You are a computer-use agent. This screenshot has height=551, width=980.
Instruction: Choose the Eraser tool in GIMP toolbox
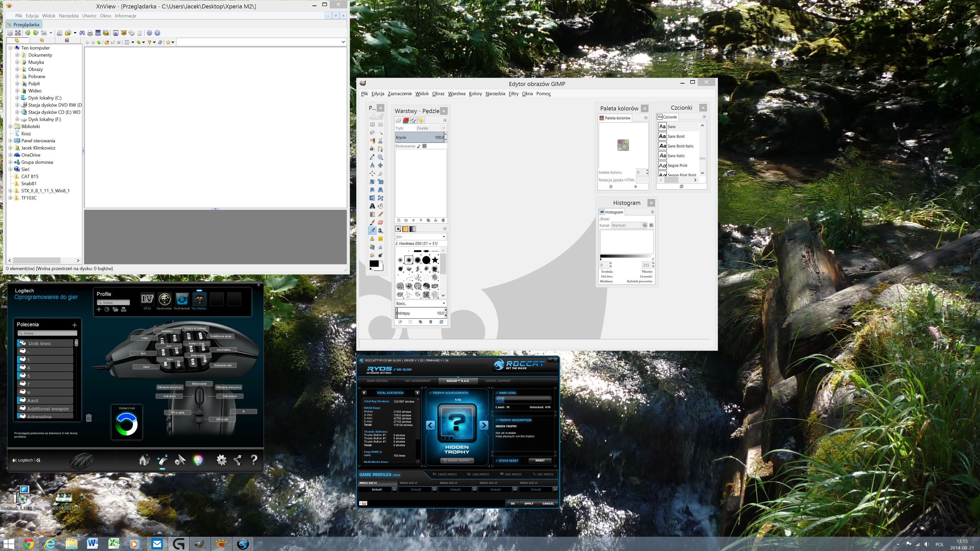pyautogui.click(x=380, y=222)
